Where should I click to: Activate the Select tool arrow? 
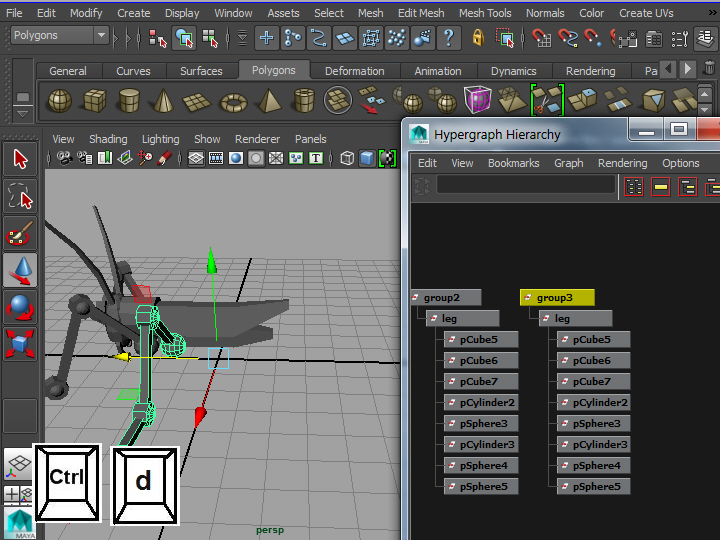(x=20, y=159)
